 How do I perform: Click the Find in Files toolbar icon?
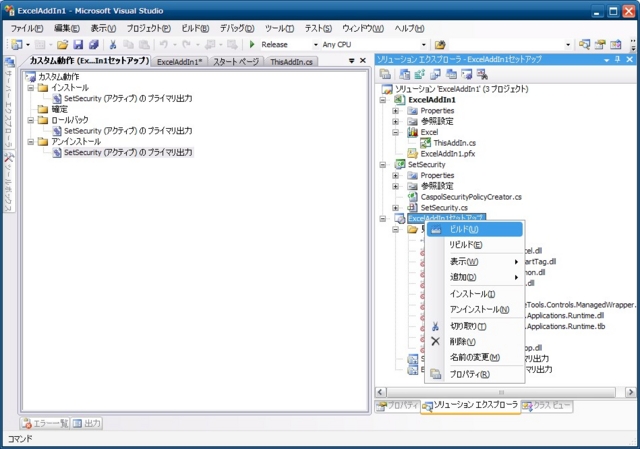tap(440, 44)
